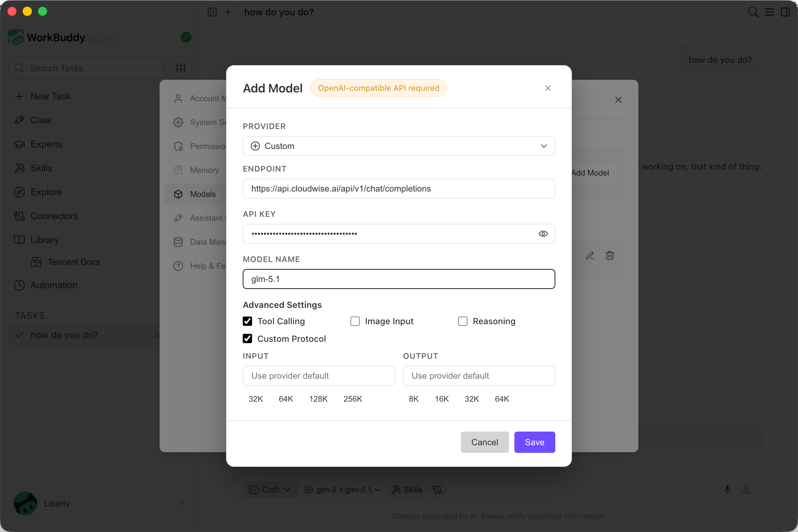Uncheck Custom Protocol checkbox
Viewport: 798px width, 532px height.
pyautogui.click(x=247, y=338)
